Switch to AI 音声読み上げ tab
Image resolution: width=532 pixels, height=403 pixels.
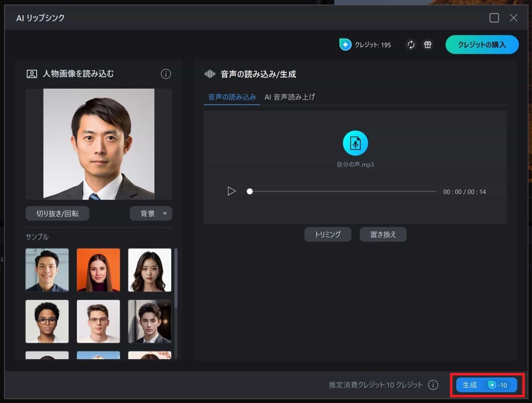click(290, 97)
